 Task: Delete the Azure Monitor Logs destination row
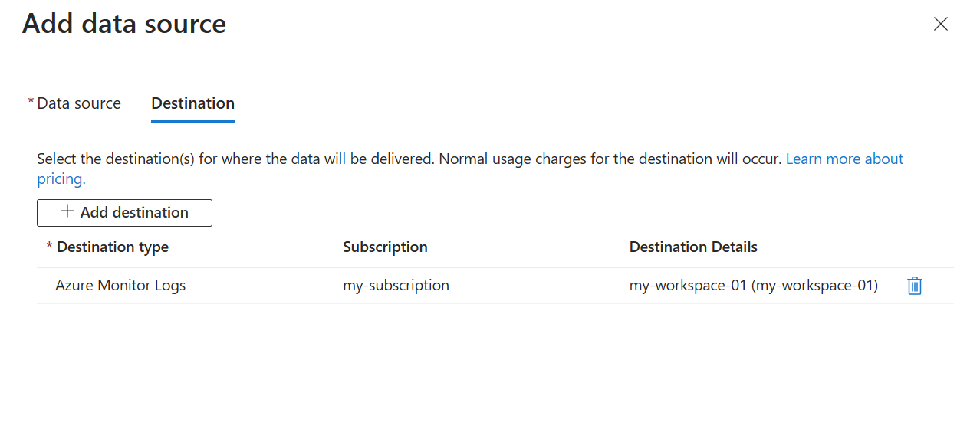coord(914,286)
